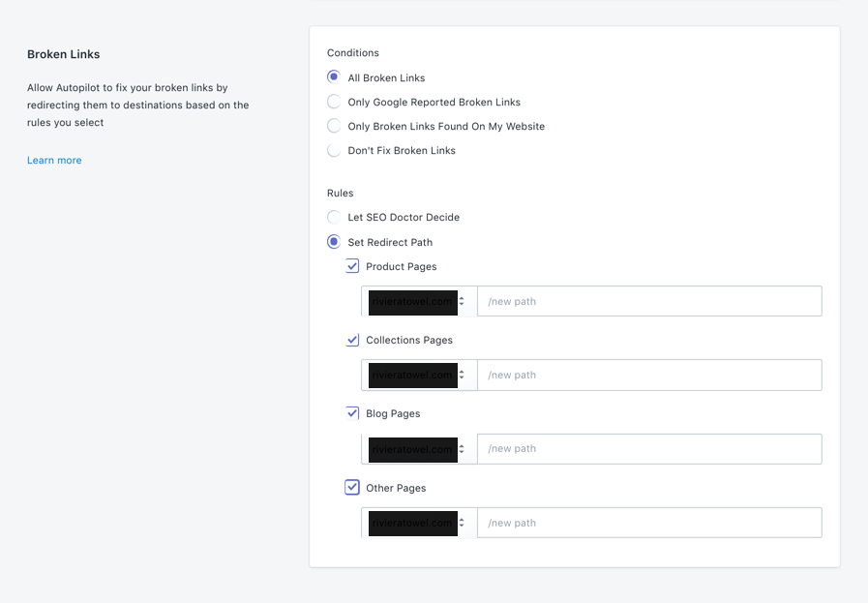Click the Rules label
This screenshot has width=868, height=603.
coord(340,193)
